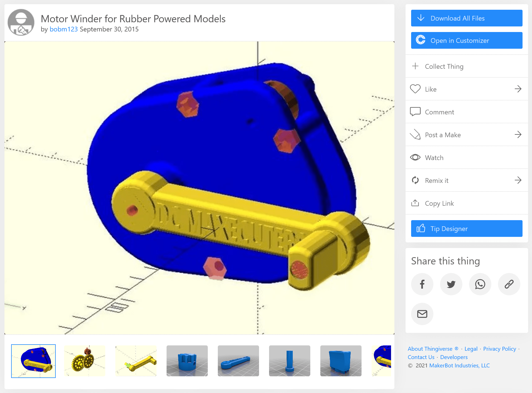532x393 pixels.
Task: Share via WhatsApp
Action: point(480,284)
